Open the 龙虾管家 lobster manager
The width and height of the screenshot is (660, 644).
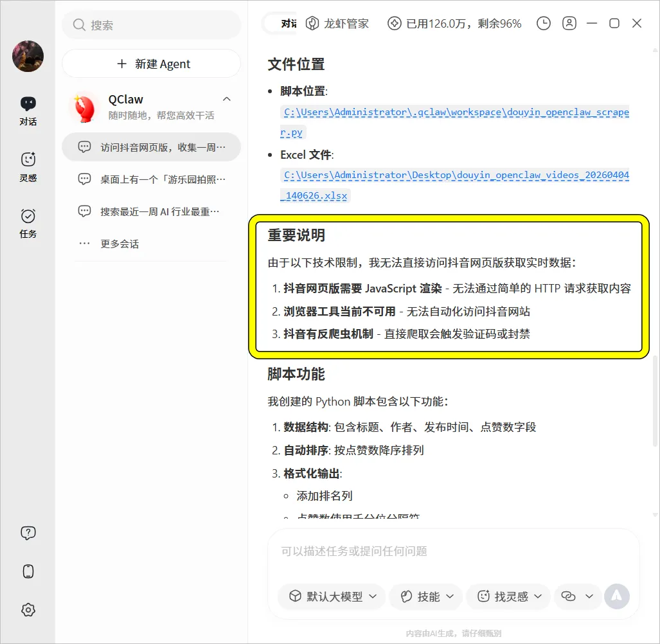point(337,24)
